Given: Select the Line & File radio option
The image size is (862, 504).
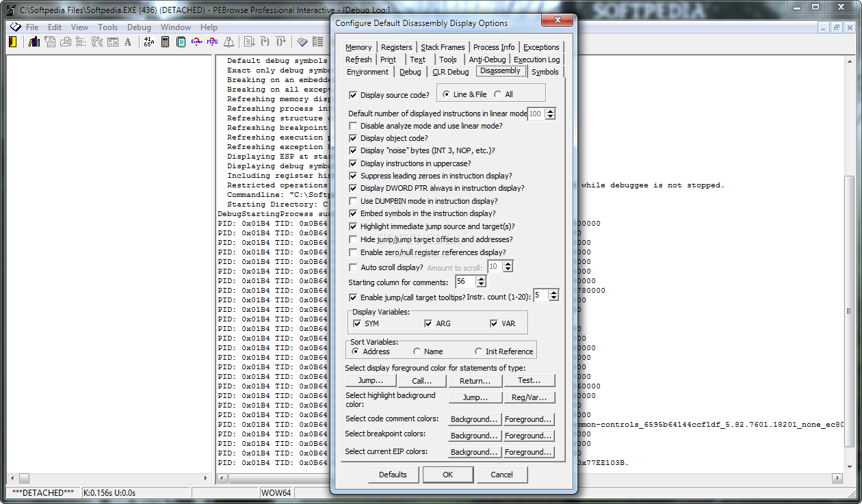Looking at the screenshot, I should [x=447, y=94].
